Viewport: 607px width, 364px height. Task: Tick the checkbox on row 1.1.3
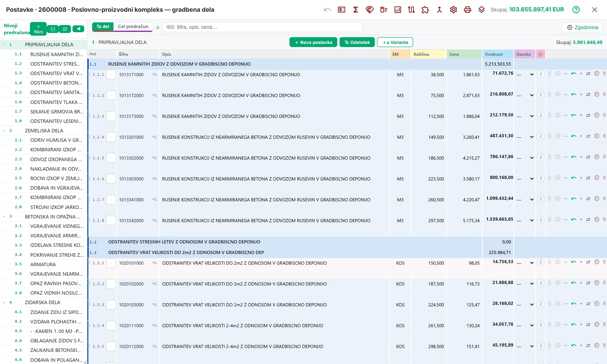coord(111,116)
